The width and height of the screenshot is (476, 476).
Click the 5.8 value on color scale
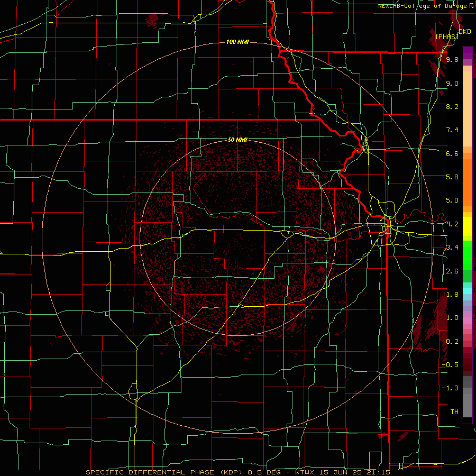452,177
